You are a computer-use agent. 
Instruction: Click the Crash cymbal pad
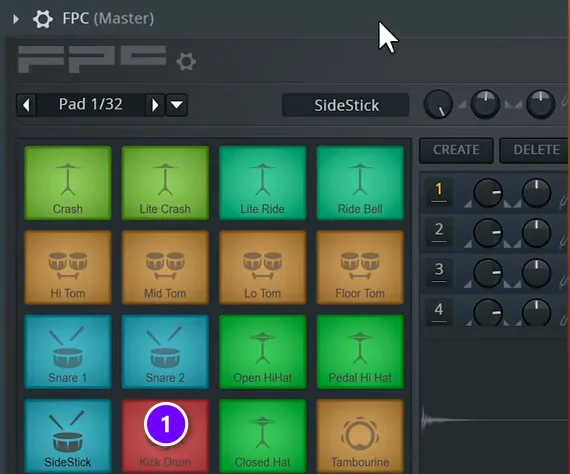click(68, 183)
